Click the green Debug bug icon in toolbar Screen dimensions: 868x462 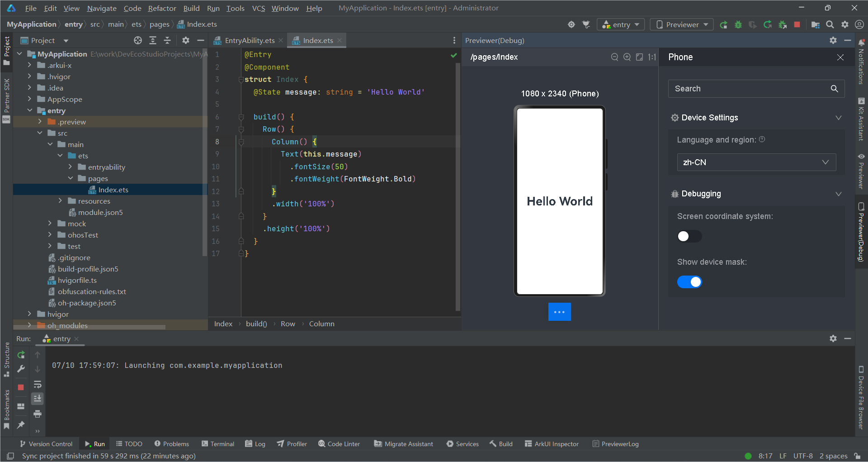(x=738, y=25)
